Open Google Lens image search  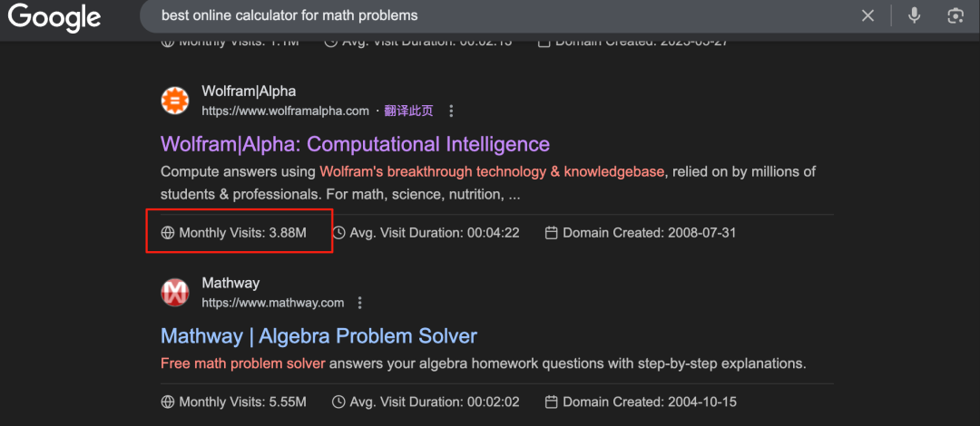pos(954,15)
